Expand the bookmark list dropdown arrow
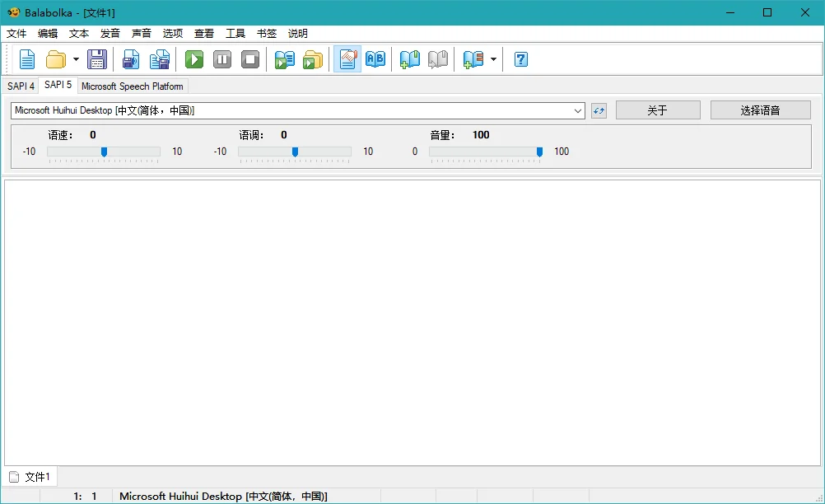The height and width of the screenshot is (504, 825). 493,59
